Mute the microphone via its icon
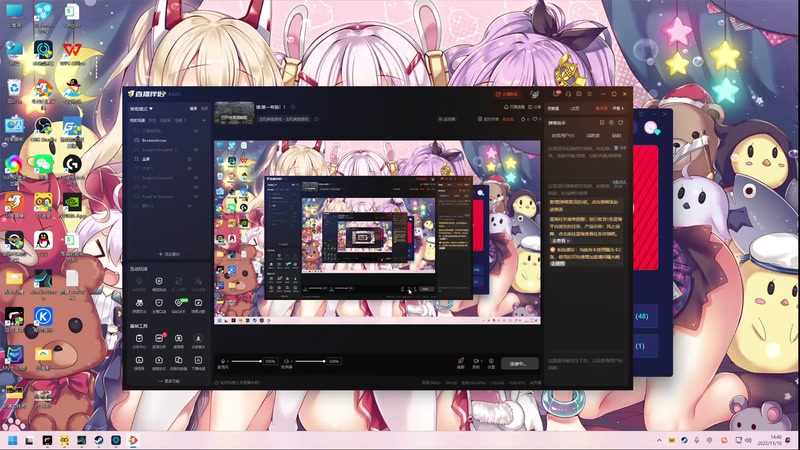Screen dimensions: 800x450 point(222,361)
